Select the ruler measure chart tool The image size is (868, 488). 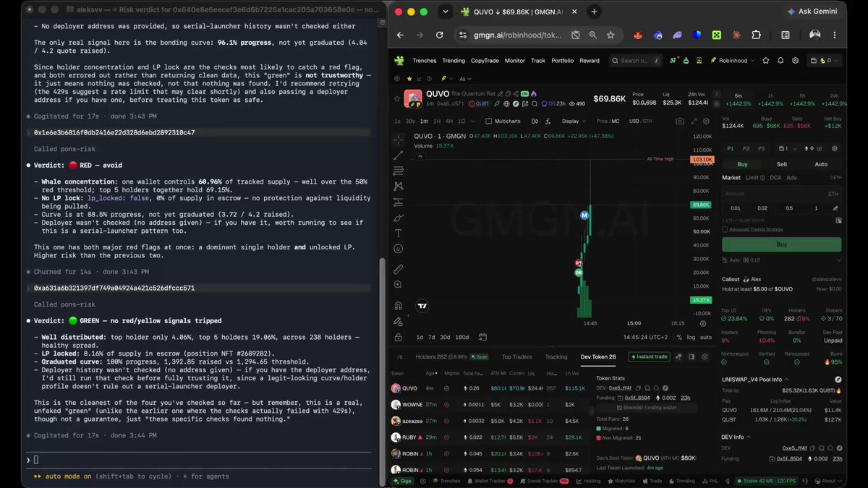pos(398,269)
